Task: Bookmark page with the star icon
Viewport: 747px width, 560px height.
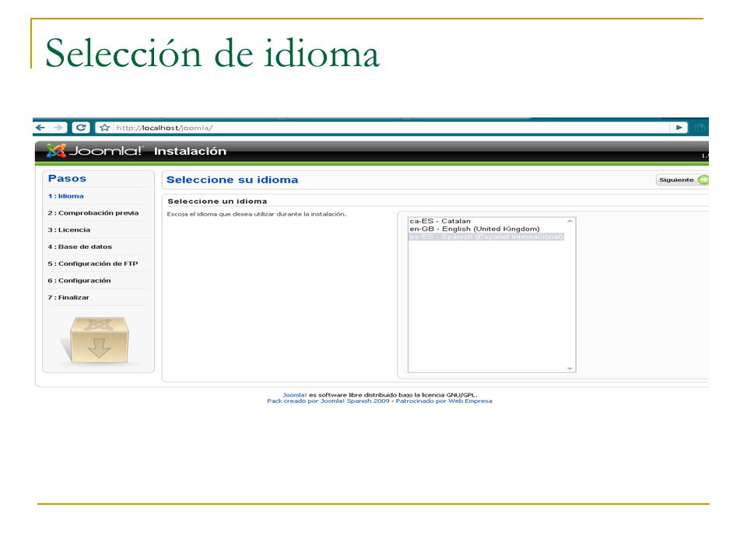Action: coord(105,128)
